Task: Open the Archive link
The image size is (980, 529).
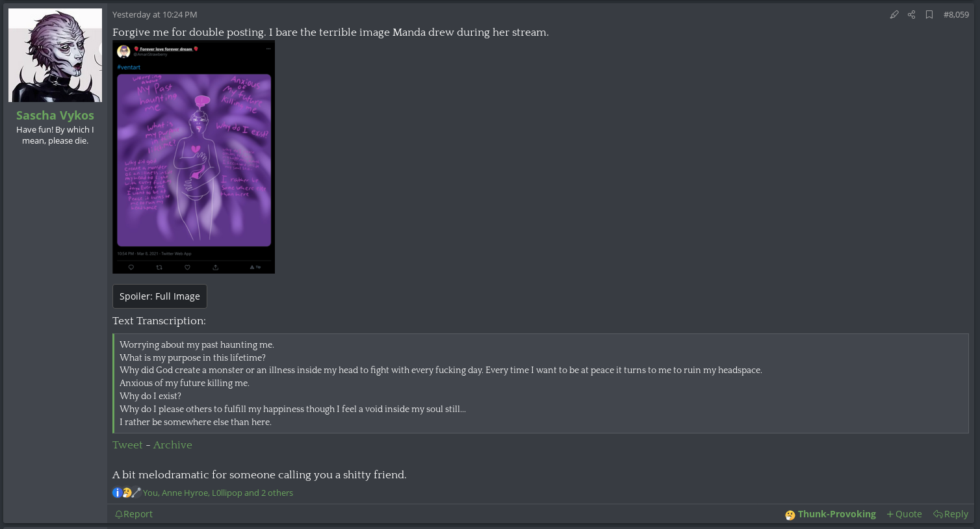Action: tap(173, 445)
